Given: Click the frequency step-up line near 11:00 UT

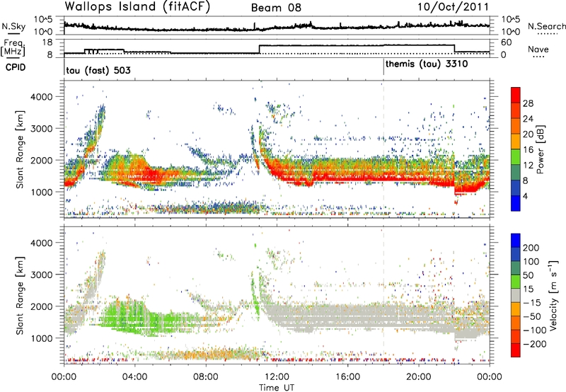Looking at the screenshot, I should point(260,49).
